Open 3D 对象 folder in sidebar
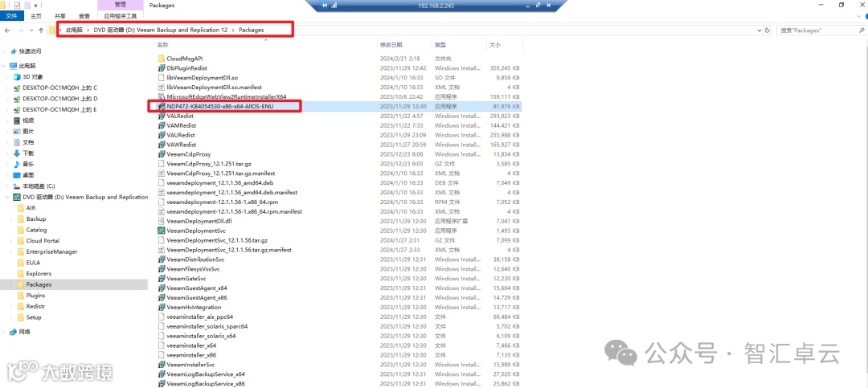The image size is (868, 388). pyautogui.click(x=33, y=77)
